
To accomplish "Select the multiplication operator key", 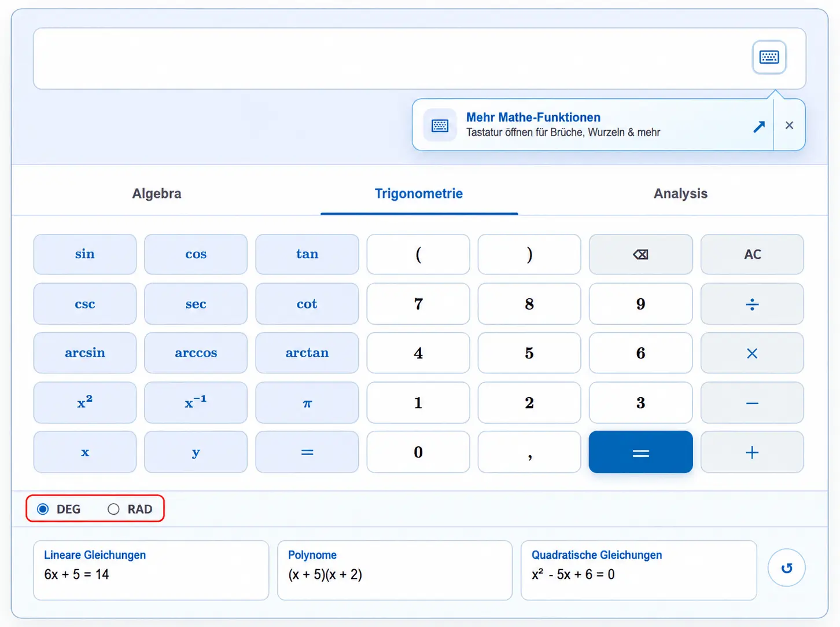I will pos(751,353).
